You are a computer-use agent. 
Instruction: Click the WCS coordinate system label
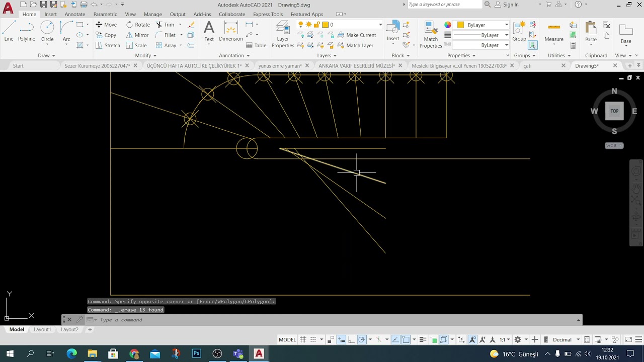tap(614, 146)
